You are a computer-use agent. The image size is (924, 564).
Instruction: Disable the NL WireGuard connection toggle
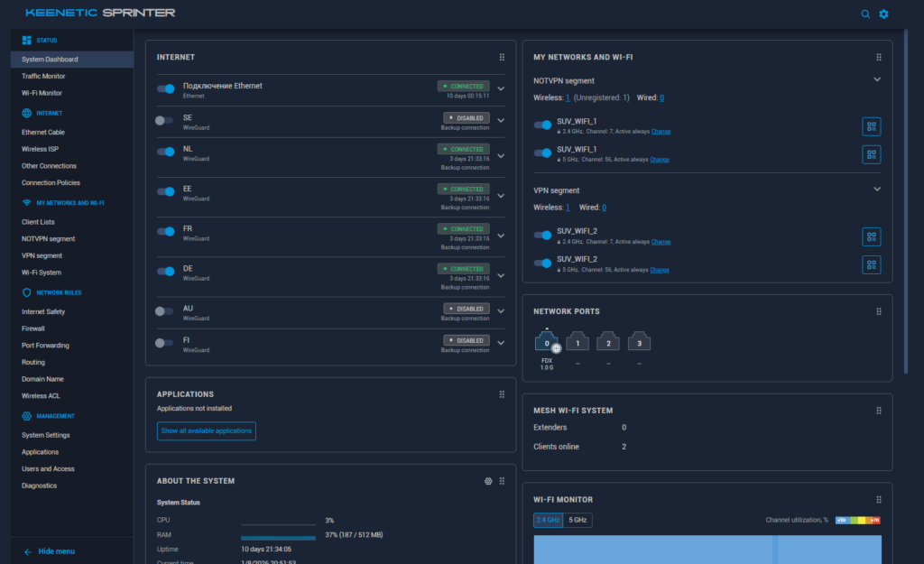coord(165,152)
